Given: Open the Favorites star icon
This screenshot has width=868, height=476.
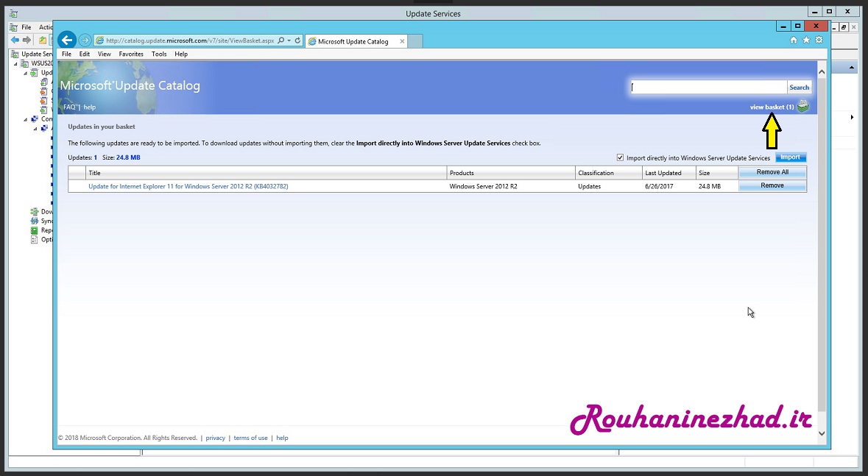Looking at the screenshot, I should pos(806,40).
